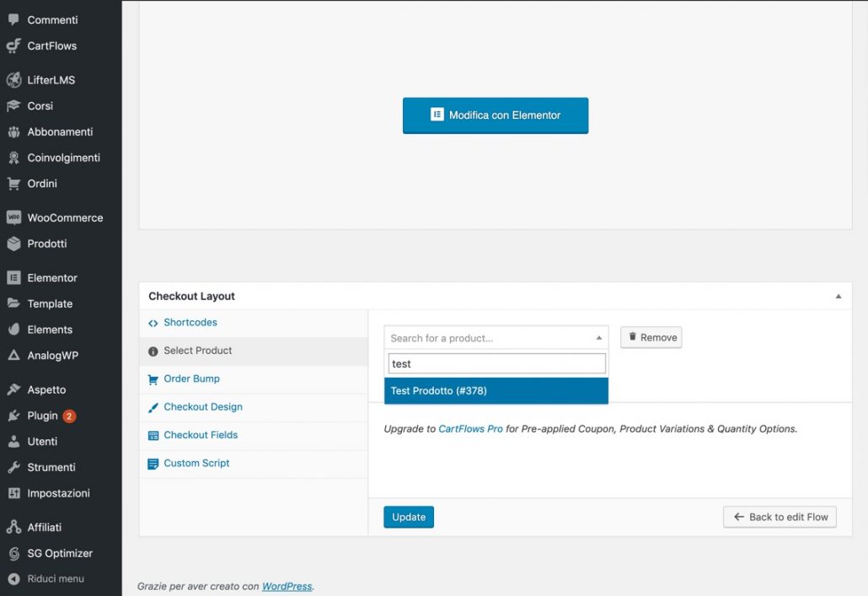The width and height of the screenshot is (868, 596).
Task: Open the Search for a product dropdown
Action: [x=496, y=338]
